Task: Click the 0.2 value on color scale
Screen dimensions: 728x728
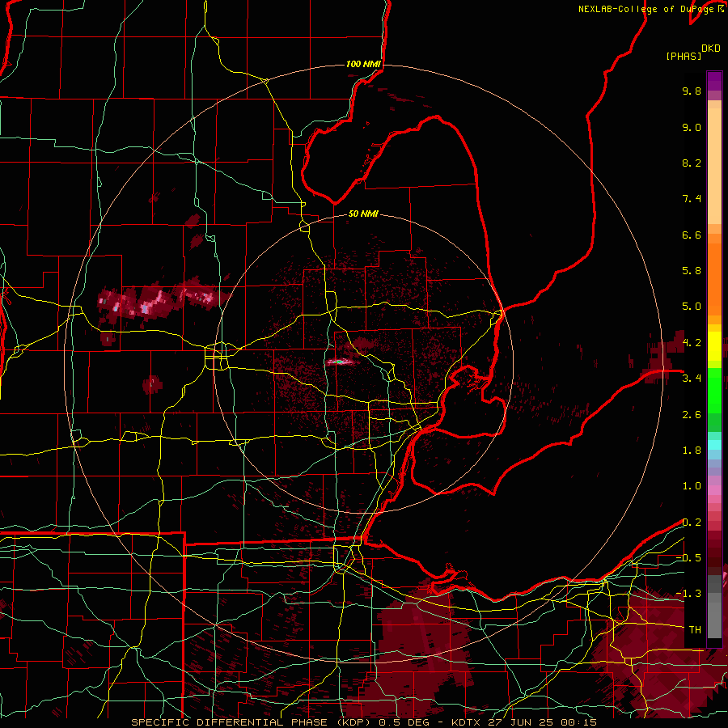Action: click(x=692, y=523)
